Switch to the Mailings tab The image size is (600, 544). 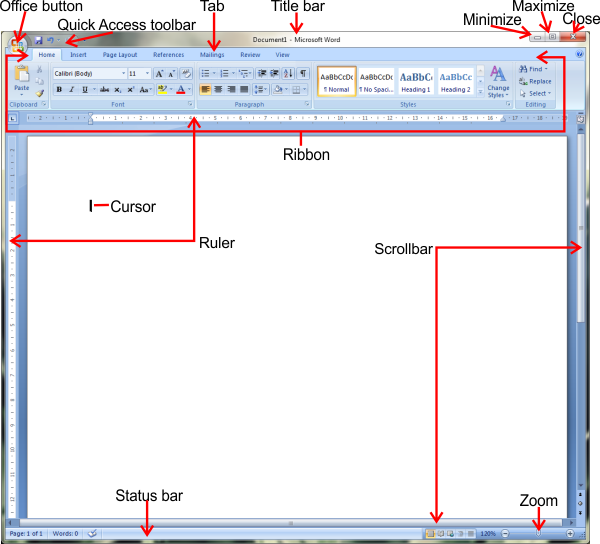(212, 55)
